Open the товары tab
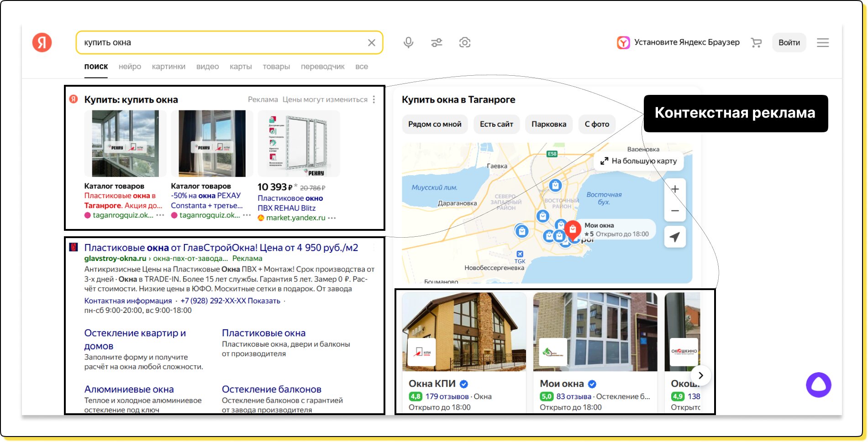The height and width of the screenshot is (442, 868). click(276, 67)
